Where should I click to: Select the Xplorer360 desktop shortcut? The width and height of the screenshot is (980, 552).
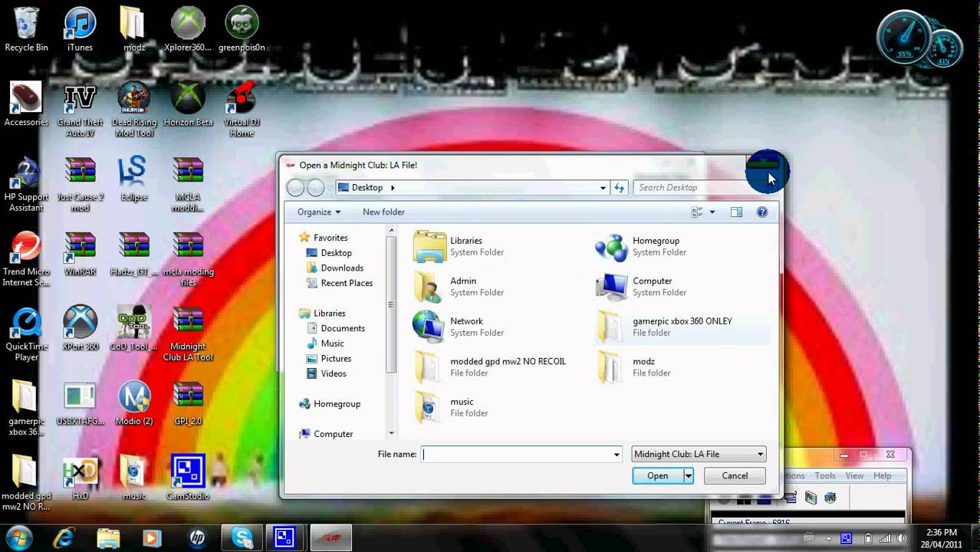[x=188, y=29]
